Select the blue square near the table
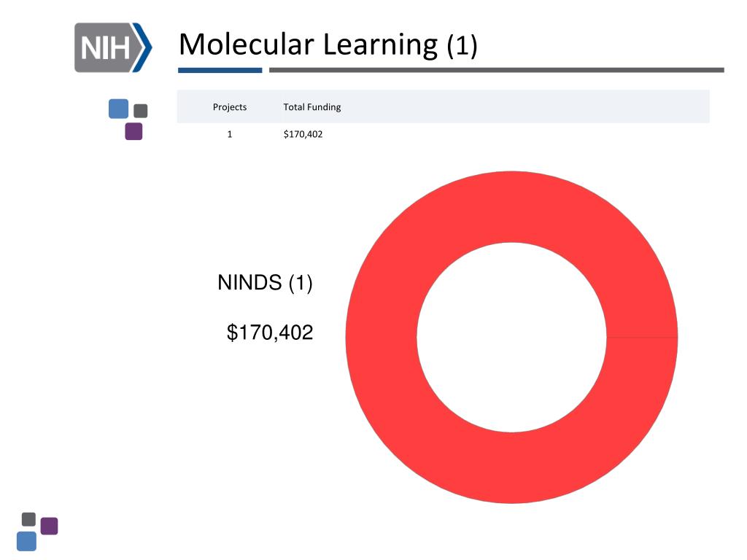 tap(119, 109)
